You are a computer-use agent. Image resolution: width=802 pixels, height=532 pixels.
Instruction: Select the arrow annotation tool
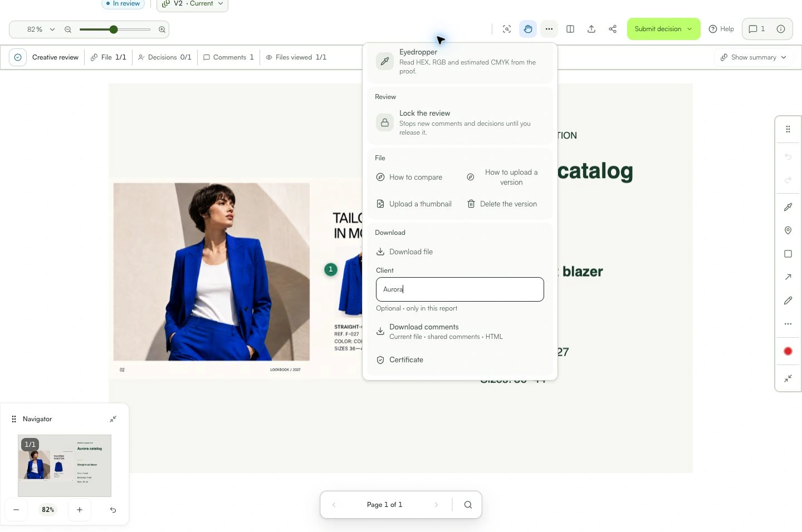coord(788,277)
